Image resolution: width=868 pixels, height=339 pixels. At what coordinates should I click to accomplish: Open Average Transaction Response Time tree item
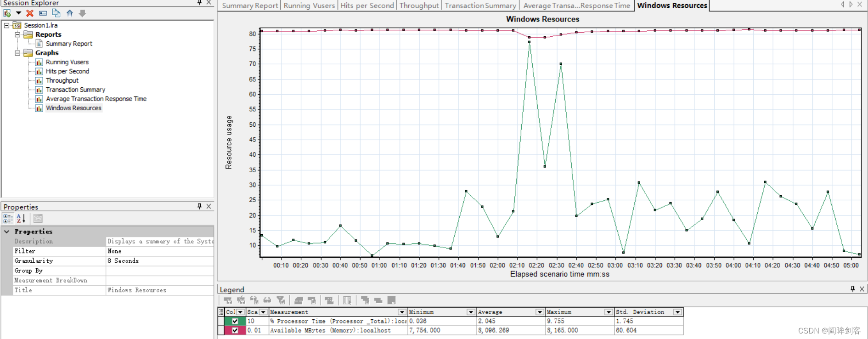(96, 99)
